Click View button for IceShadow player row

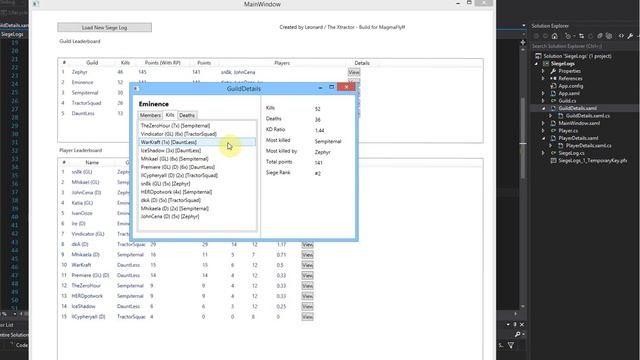click(x=307, y=306)
